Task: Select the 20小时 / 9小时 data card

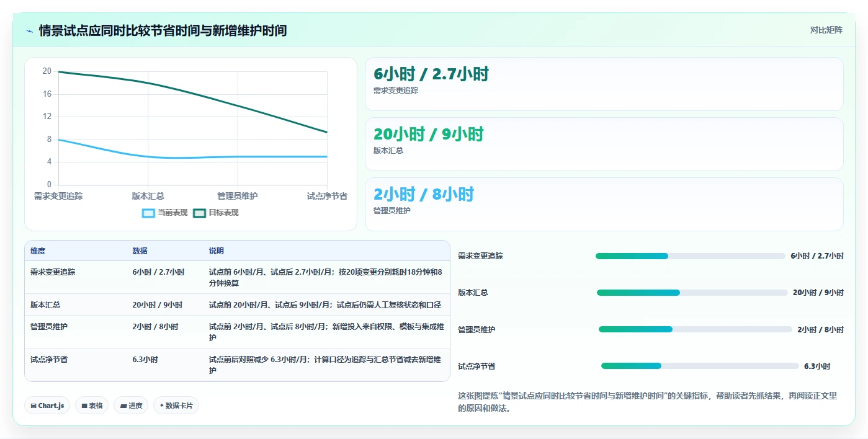Action: pos(604,144)
